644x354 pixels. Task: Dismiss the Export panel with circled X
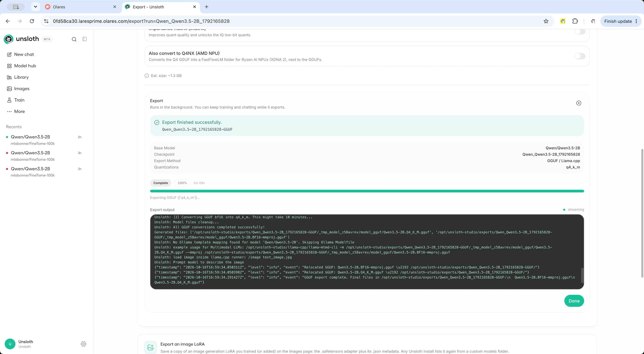579,103
